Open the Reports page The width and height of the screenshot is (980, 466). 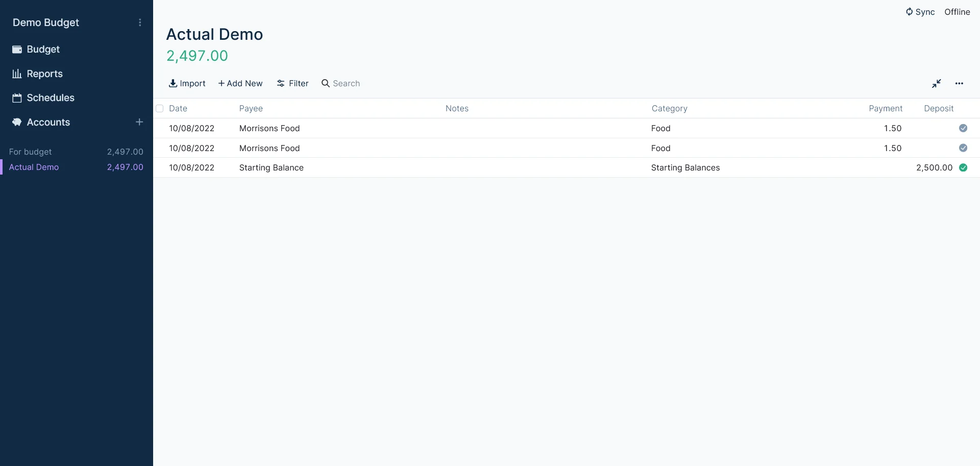tap(44, 73)
